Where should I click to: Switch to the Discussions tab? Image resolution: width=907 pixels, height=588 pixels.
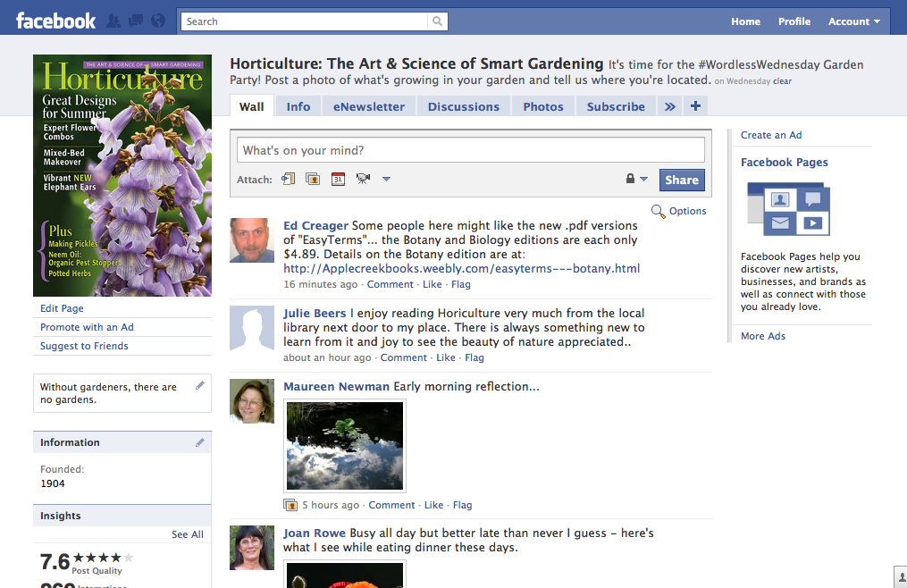point(464,106)
